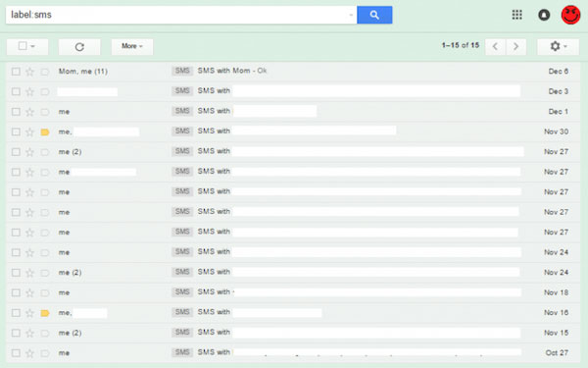Viewport: 588px width, 368px height.
Task: Toggle importance marker on Oct 27 row
Action: (45, 353)
